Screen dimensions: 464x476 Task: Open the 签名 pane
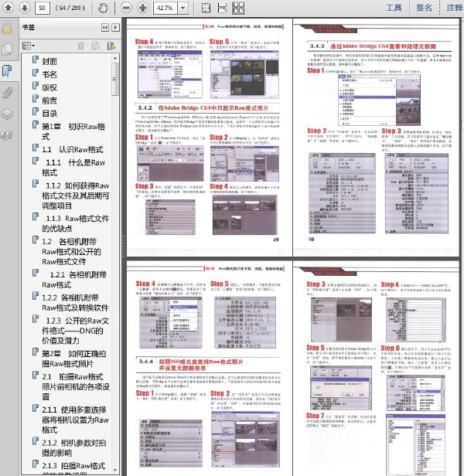pyautogui.click(x=424, y=8)
